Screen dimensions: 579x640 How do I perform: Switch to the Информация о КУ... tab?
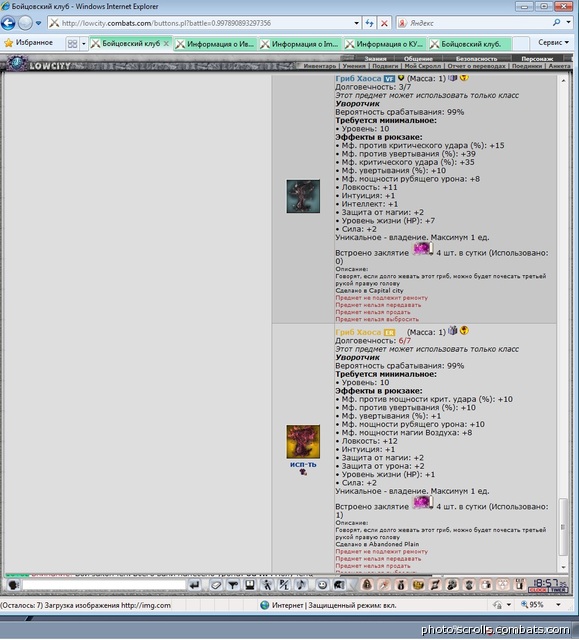385,44
